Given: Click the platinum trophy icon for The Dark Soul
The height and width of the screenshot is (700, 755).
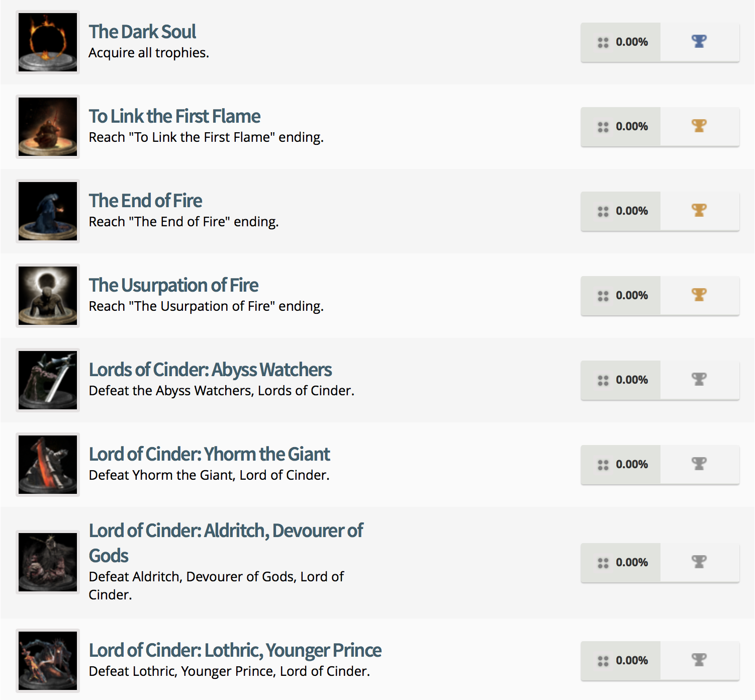Looking at the screenshot, I should click(x=699, y=42).
